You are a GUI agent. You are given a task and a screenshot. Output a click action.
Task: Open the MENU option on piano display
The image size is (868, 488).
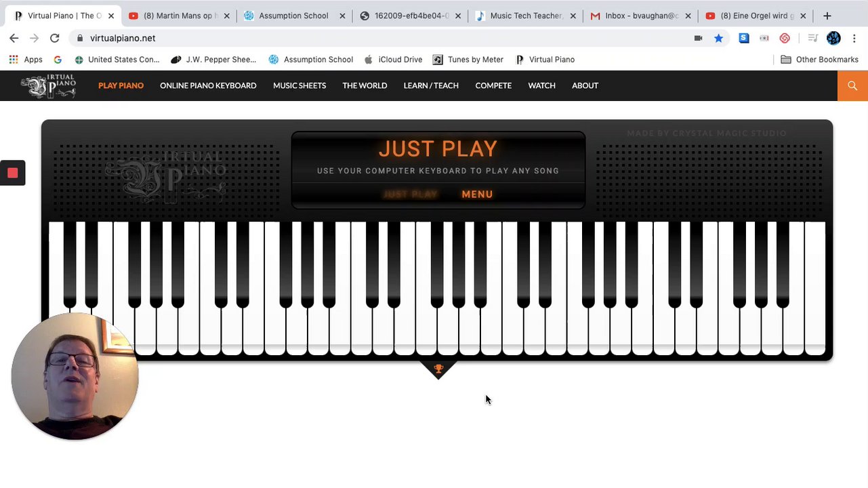pos(477,194)
